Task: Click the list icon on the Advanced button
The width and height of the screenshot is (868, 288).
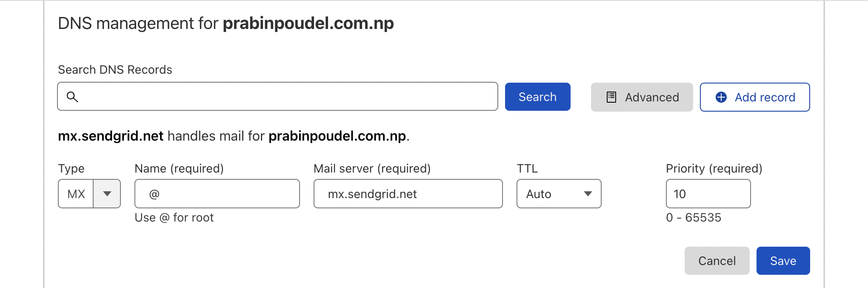Action: pos(611,97)
